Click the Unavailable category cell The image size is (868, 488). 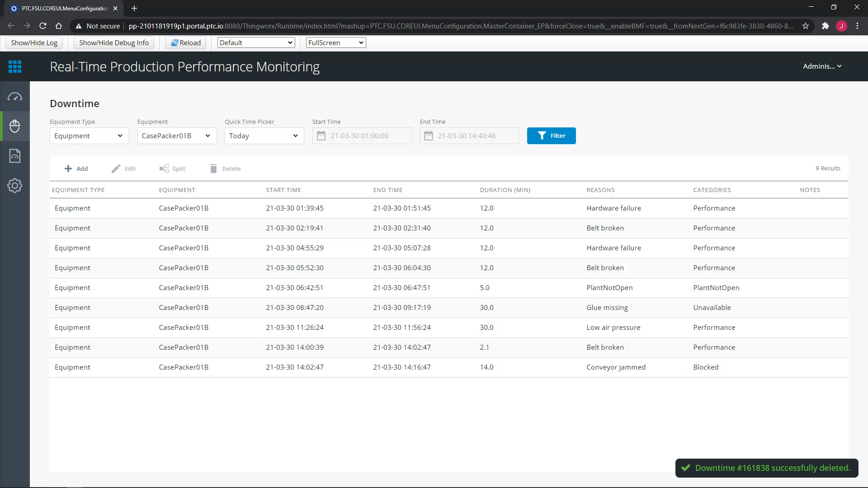(712, 308)
